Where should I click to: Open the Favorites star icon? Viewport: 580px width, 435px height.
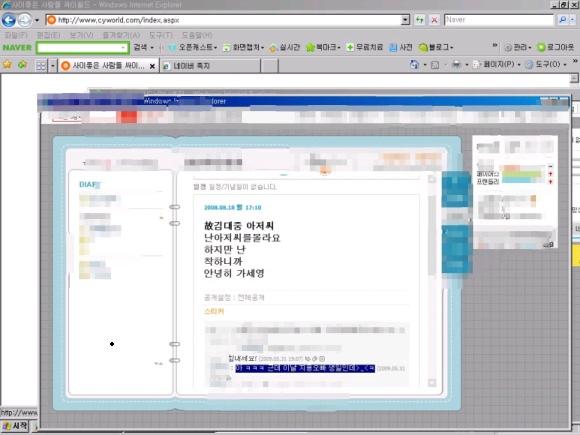tap(7, 65)
